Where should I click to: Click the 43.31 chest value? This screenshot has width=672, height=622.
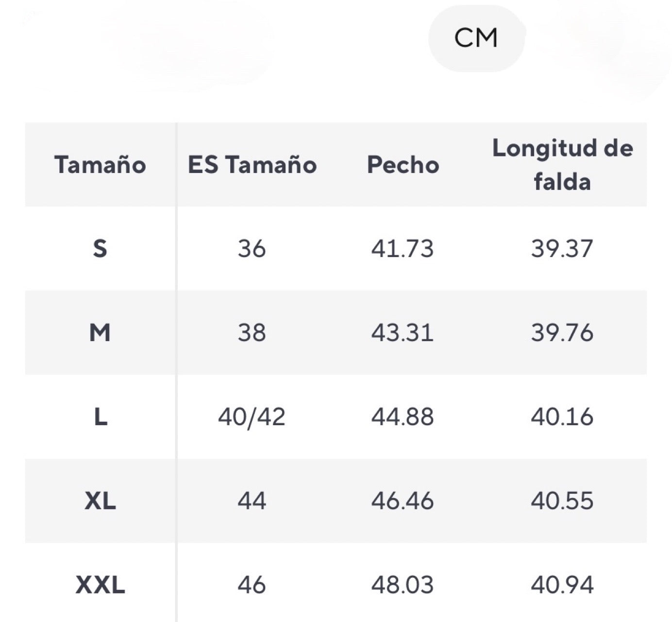pos(403,333)
